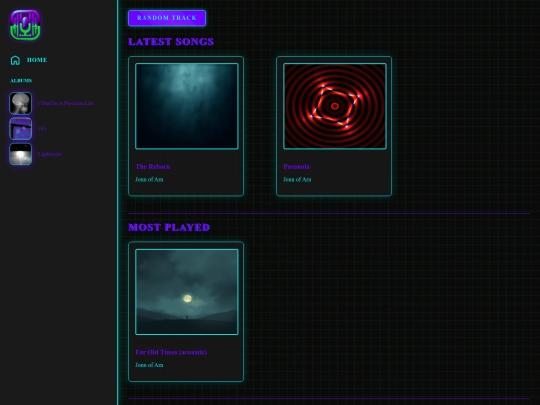This screenshot has height=405, width=540.
Task: Open 'I Died In A Previous Life' album thumbnail
Action: click(21, 103)
